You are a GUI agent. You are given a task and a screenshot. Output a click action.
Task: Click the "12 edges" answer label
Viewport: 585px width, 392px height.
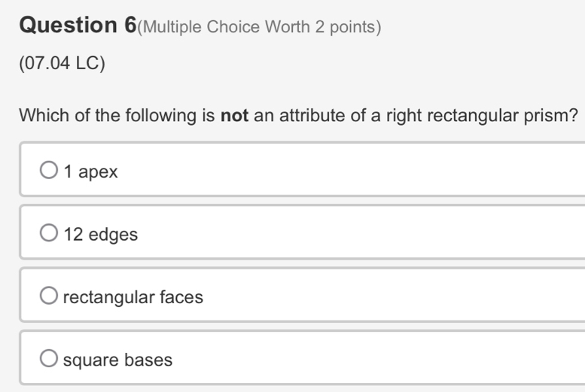click(x=101, y=235)
